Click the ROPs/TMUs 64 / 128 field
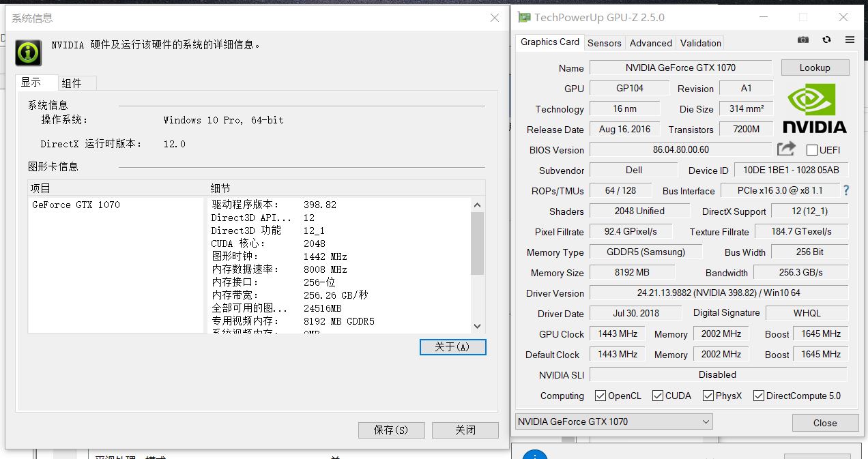868x459 pixels. 620,190
